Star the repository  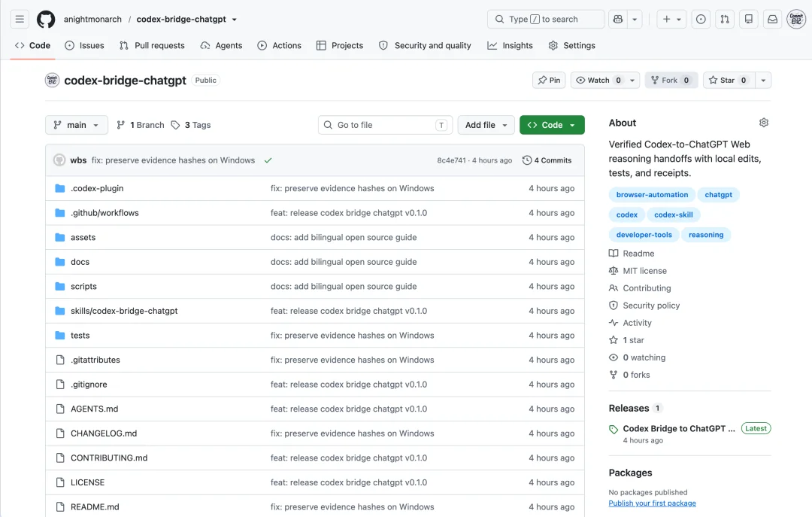(x=728, y=81)
